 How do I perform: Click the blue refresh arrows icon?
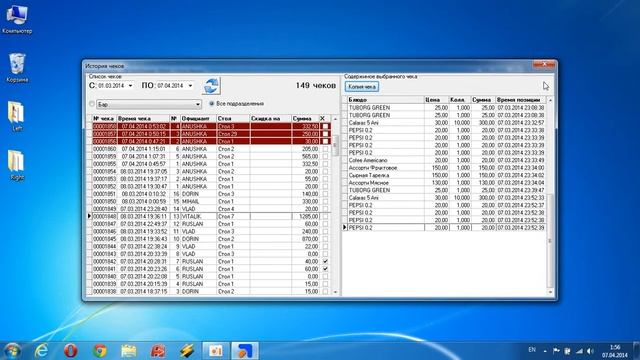211,86
